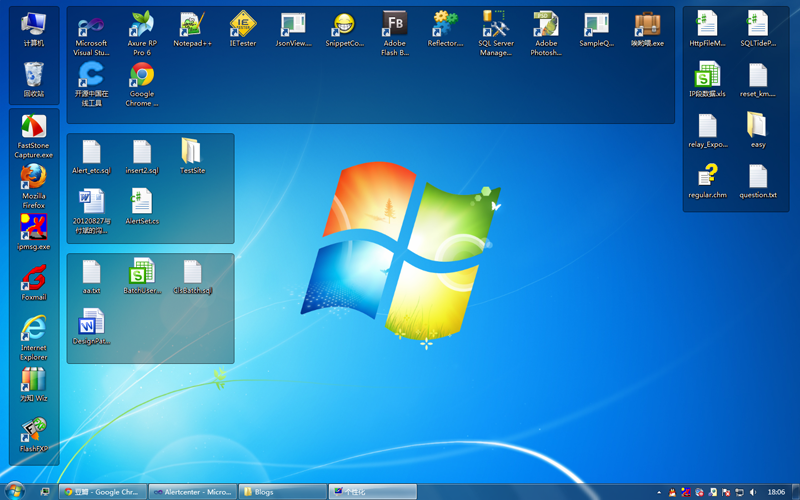Open the easy folder
Image resolution: width=800 pixels, height=500 pixels.
click(758, 130)
